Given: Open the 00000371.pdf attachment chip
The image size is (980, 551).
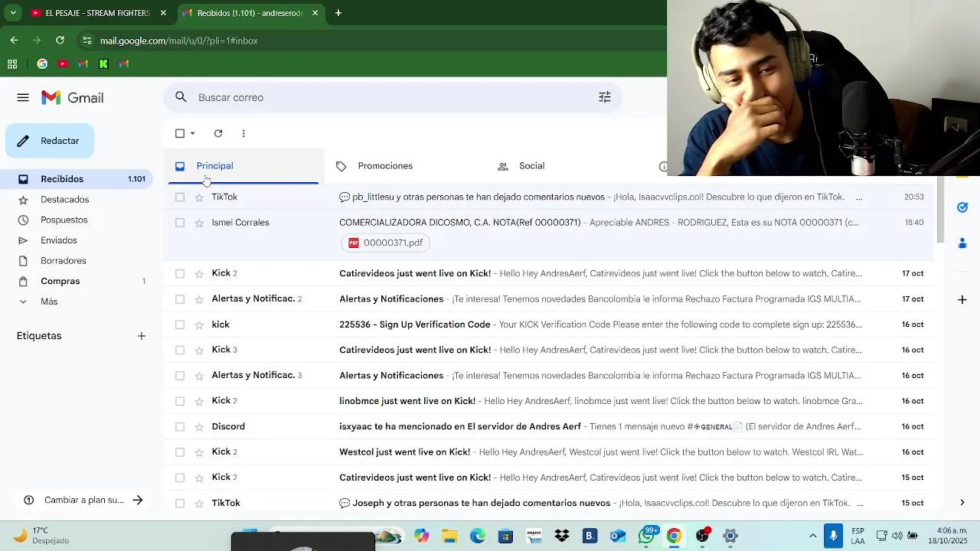Looking at the screenshot, I should 385,243.
